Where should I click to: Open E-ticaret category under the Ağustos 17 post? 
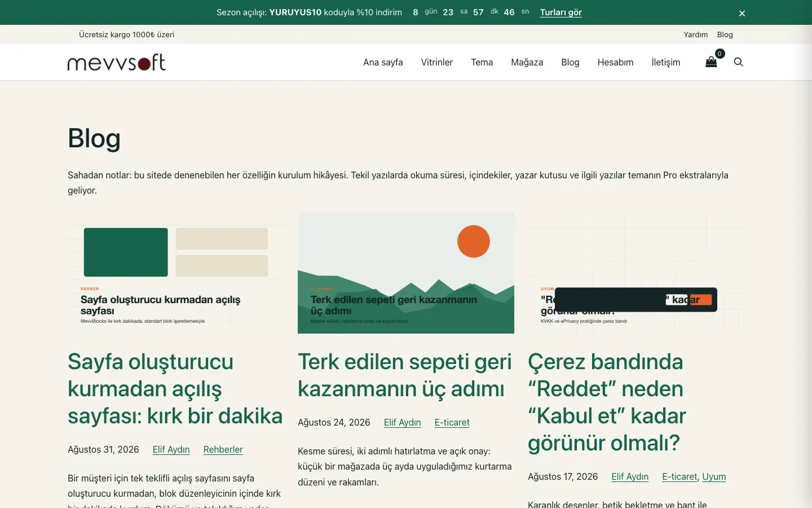(679, 476)
